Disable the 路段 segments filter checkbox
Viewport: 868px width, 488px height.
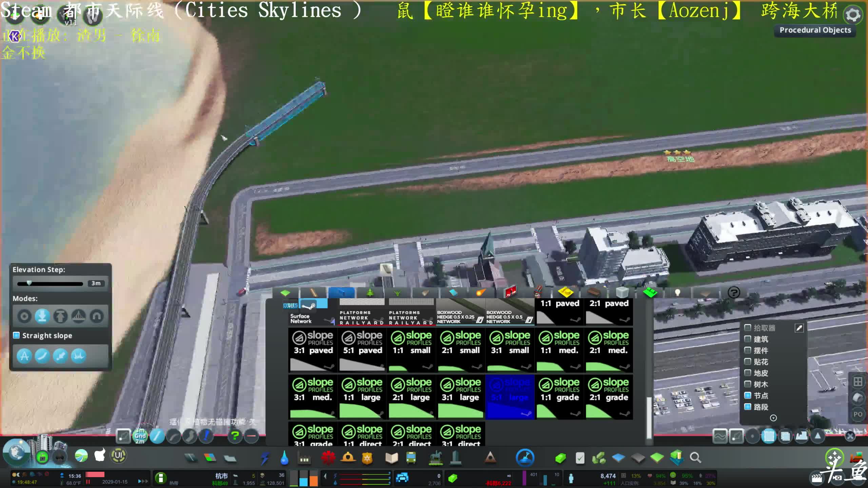click(747, 406)
